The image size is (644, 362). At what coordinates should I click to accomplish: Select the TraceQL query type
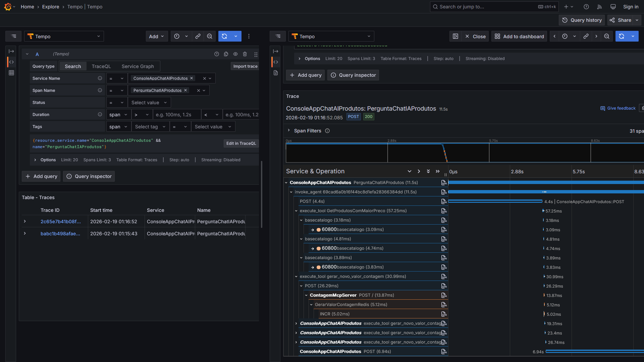101,66
